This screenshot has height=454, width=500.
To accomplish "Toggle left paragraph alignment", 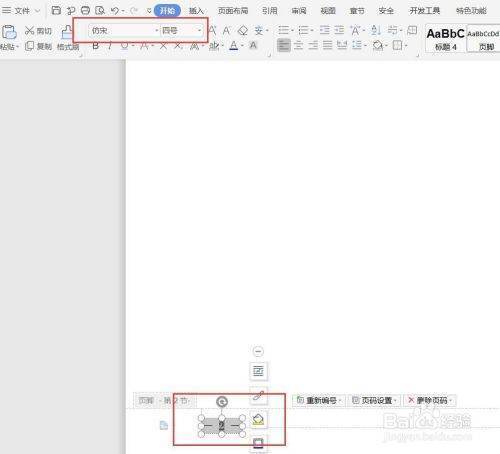I will coord(284,45).
